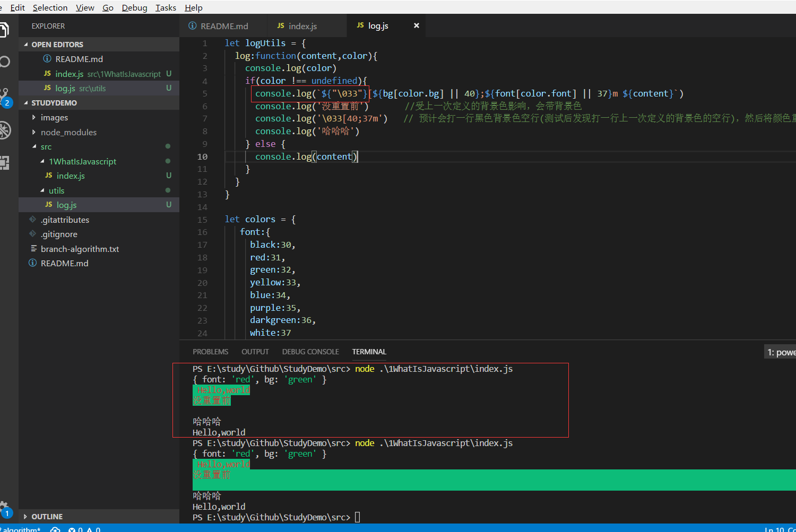Open the Manage gear icon with badge
Image resolution: width=796 pixels, height=532 pixels.
4,509
